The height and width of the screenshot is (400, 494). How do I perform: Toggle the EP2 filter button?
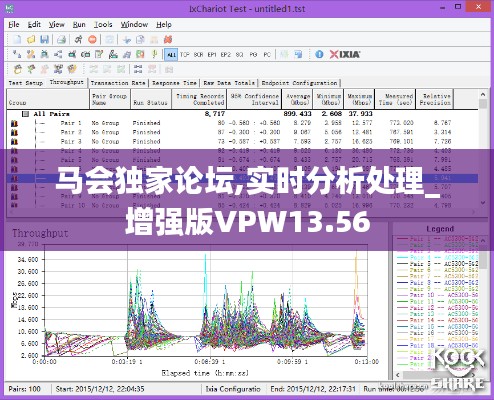(226, 54)
